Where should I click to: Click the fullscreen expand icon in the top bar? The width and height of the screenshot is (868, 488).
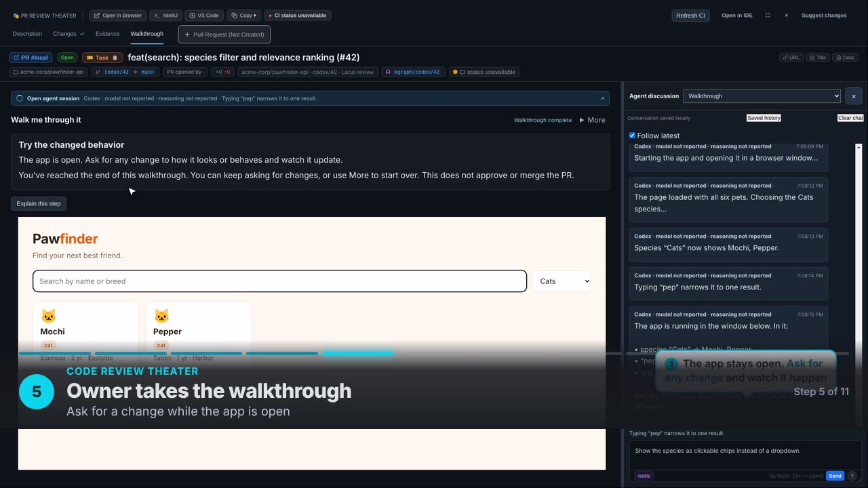pos(768,16)
